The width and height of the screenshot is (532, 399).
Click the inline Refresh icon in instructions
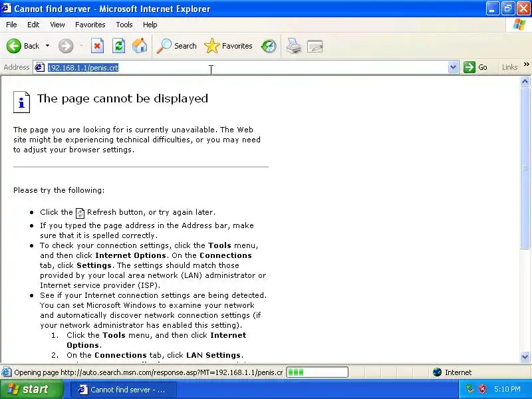(80, 213)
